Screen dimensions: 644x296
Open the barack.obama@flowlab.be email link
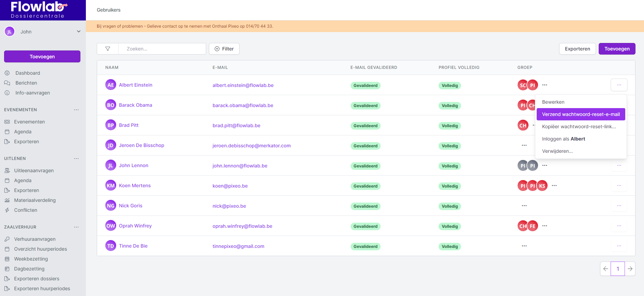243,105
